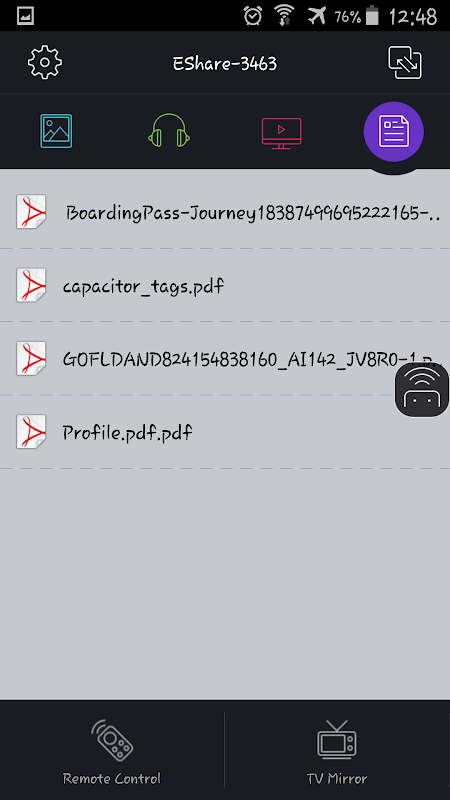This screenshot has height=800, width=450.
Task: Tap the alarm clock status bar icon
Action: click(x=253, y=16)
